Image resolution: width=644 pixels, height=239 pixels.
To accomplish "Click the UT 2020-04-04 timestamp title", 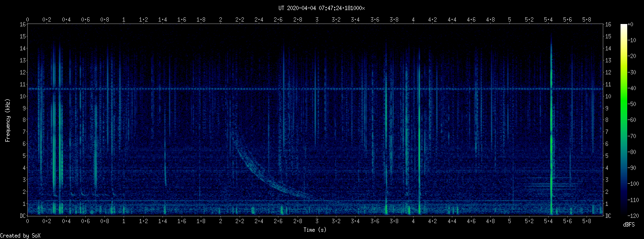I will tap(322, 8).
